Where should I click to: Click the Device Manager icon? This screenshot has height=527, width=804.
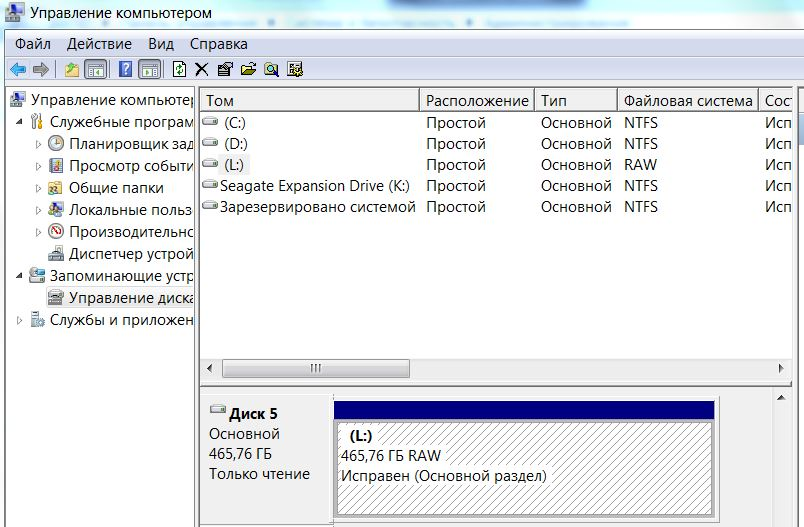coord(56,254)
